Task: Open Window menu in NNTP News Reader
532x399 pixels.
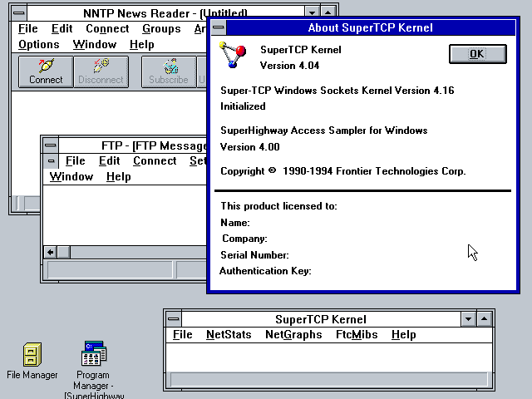Action: point(95,44)
